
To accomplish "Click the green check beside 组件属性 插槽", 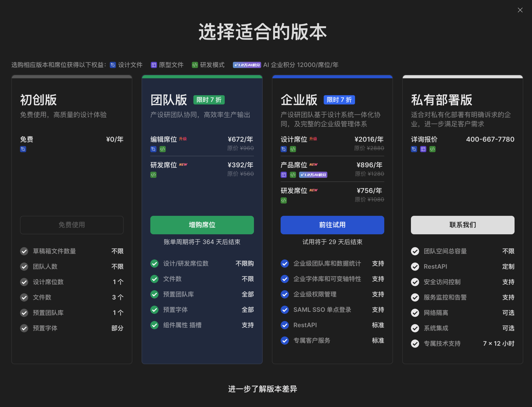I will pyautogui.click(x=155, y=325).
